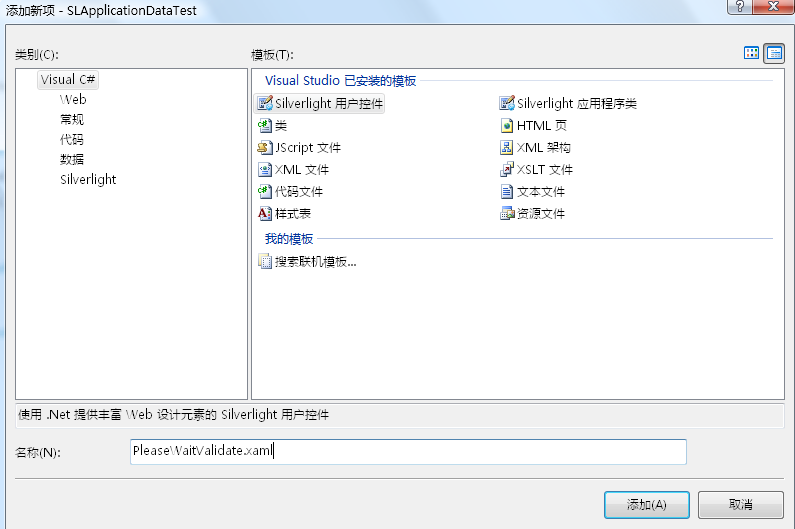This screenshot has width=795, height=529.
Task: Click the 'Visual Studio 已安装的模板' group header
Action: click(x=341, y=81)
